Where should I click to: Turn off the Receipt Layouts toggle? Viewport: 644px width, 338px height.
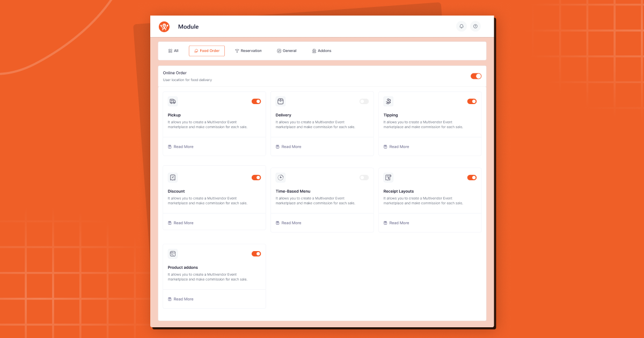point(472,178)
